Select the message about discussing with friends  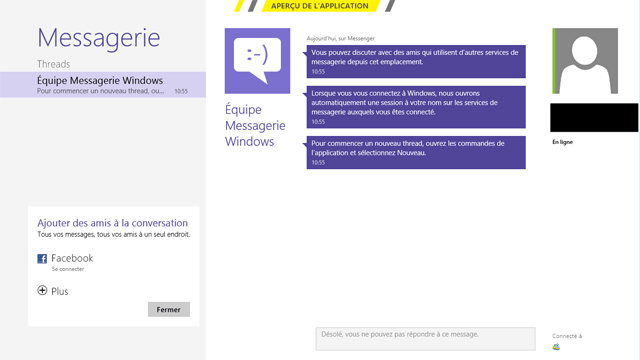[x=416, y=62]
